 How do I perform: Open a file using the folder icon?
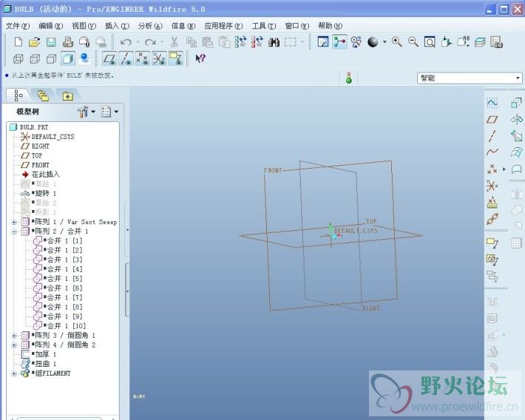coord(34,42)
